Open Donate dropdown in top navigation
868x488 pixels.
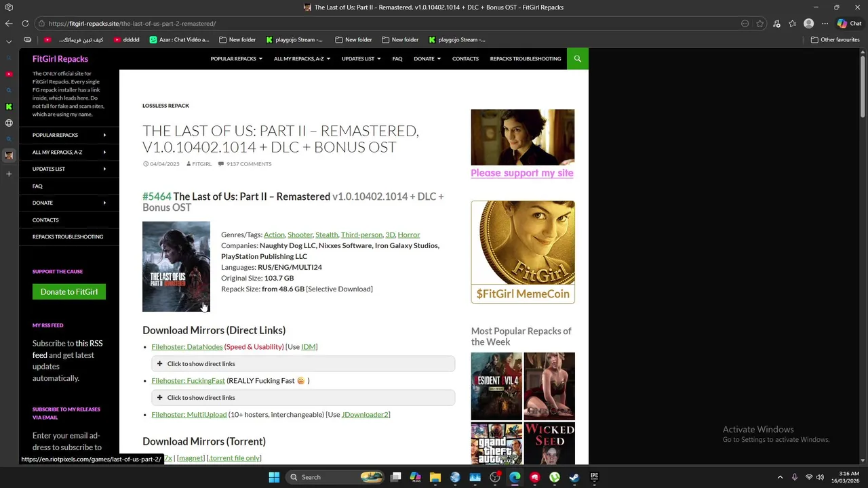pos(427,59)
